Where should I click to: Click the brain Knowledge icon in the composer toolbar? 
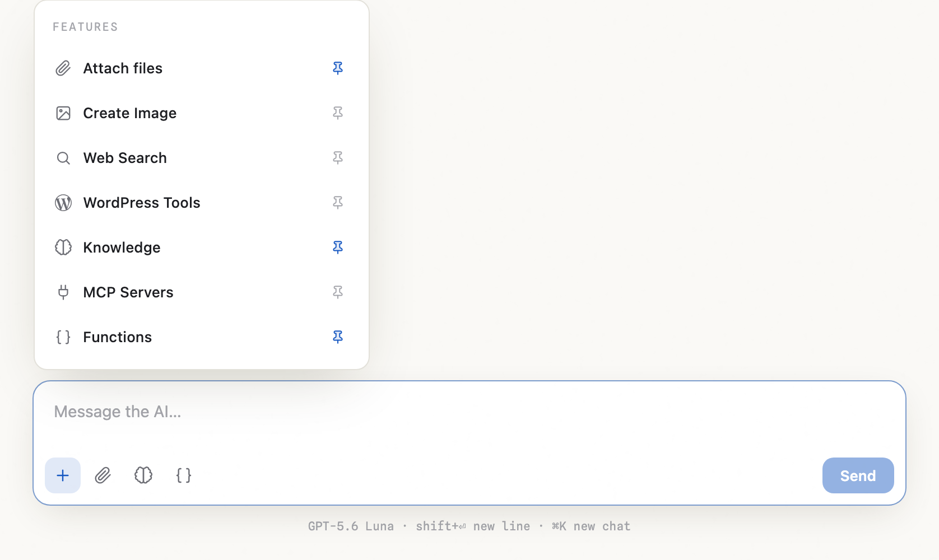coord(143,475)
